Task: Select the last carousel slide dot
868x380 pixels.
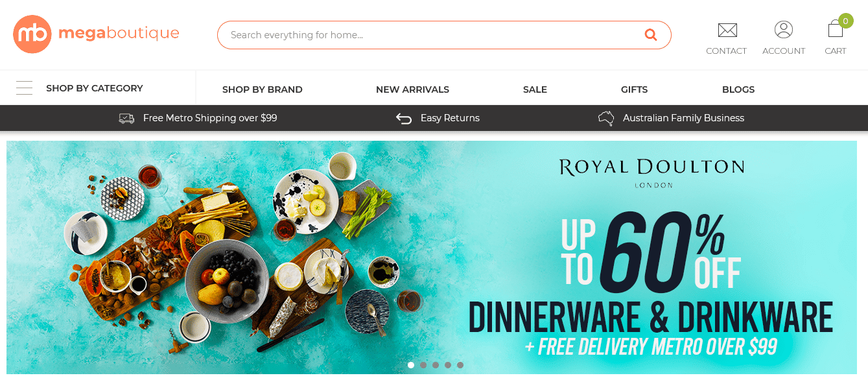Action: point(460,365)
